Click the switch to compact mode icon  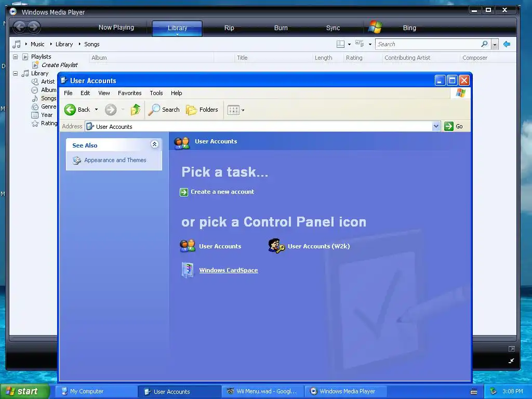511,361
